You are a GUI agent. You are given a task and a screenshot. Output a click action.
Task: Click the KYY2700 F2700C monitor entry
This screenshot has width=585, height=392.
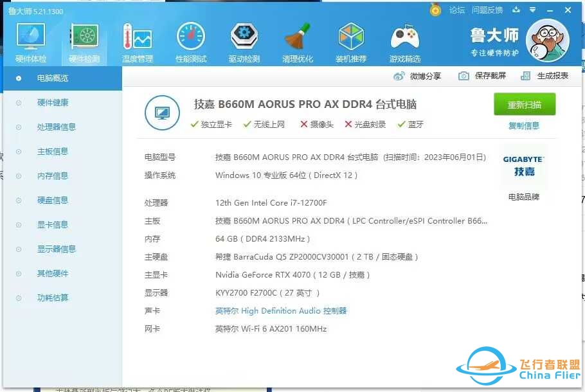coord(267,293)
